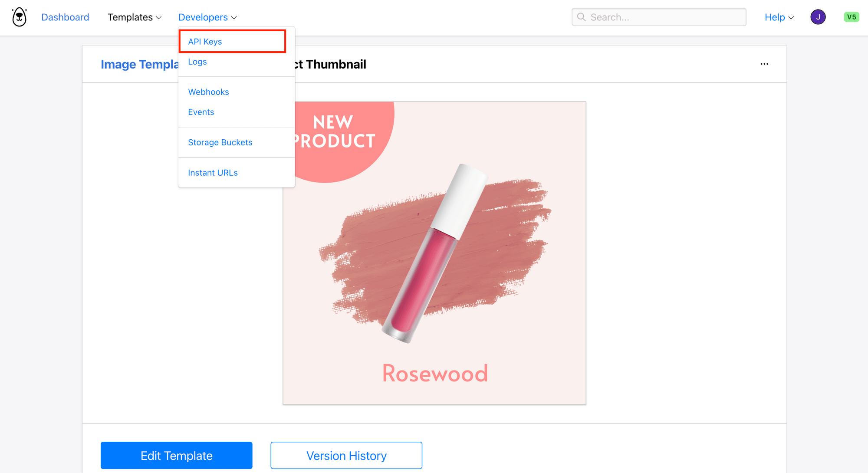This screenshot has height=473, width=868.
Task: Open Webhooks menu entry
Action: [208, 92]
